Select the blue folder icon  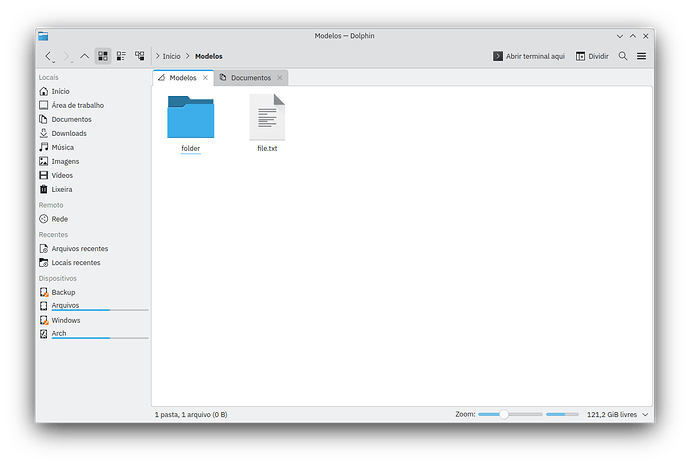(x=191, y=117)
